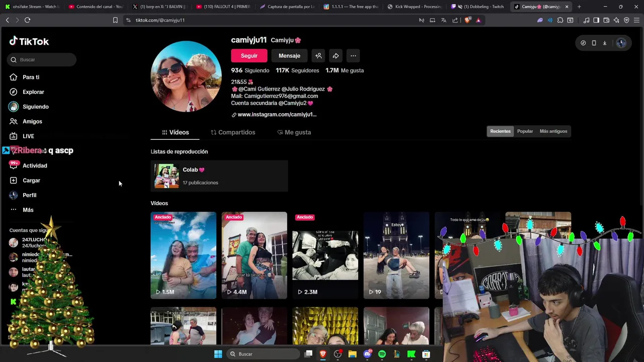Send a message via Mensaje button
The height and width of the screenshot is (362, 644).
tap(289, 56)
